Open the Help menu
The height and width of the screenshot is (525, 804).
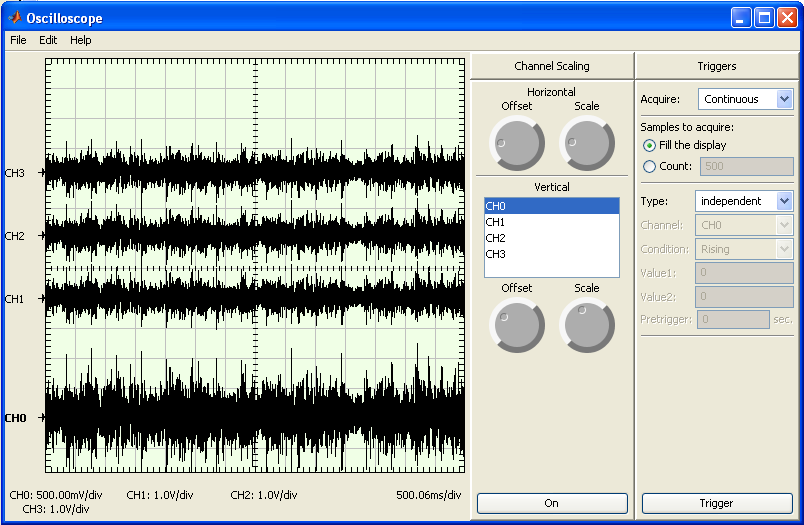[x=81, y=40]
